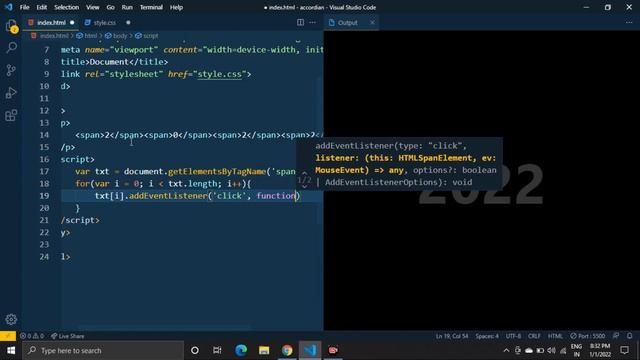The width and height of the screenshot is (640, 360).
Task: Open the Explorer view in activity bar
Action: [11, 26]
